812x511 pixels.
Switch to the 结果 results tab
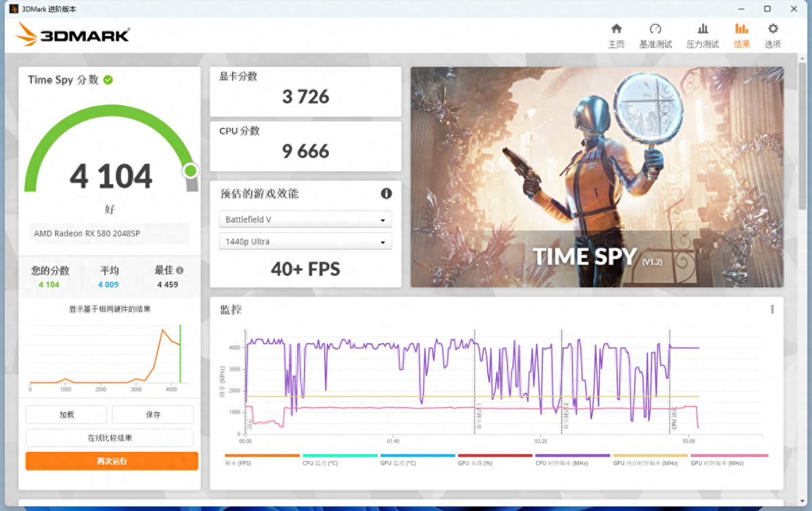coord(742,35)
